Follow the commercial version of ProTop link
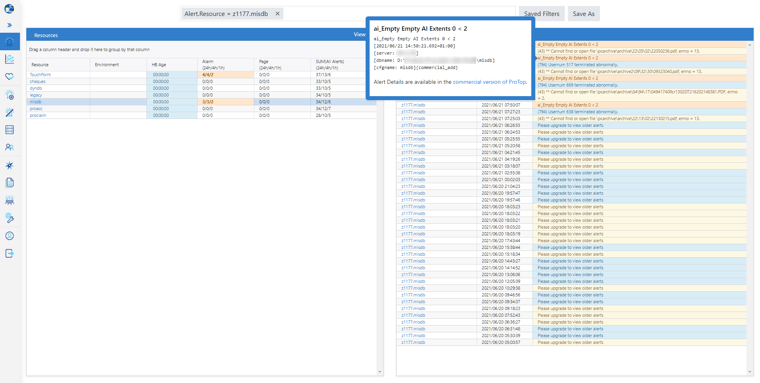This screenshot has height=383, width=760. pyautogui.click(x=489, y=82)
